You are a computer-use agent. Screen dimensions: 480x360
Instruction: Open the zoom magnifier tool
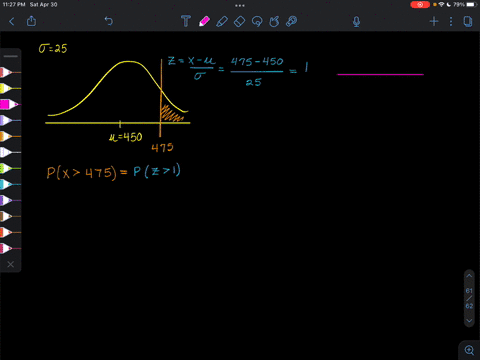tap(469, 350)
